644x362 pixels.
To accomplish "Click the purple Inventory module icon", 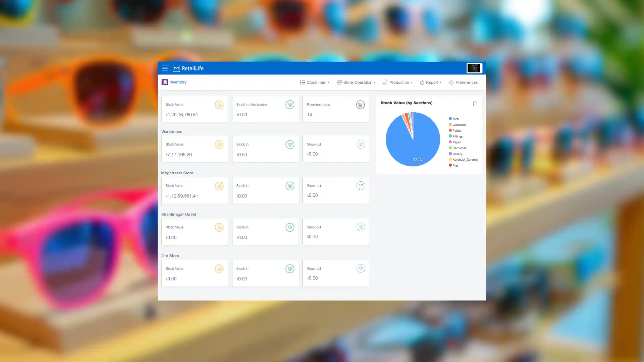I will tap(164, 82).
